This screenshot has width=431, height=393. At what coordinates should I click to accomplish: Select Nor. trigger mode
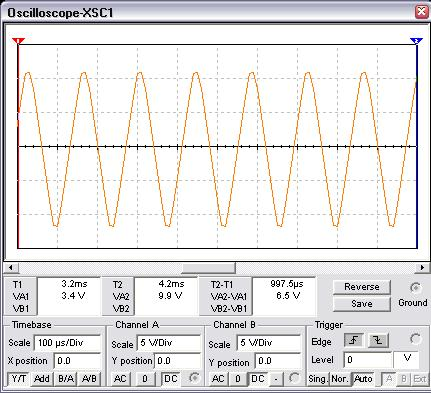point(340,379)
